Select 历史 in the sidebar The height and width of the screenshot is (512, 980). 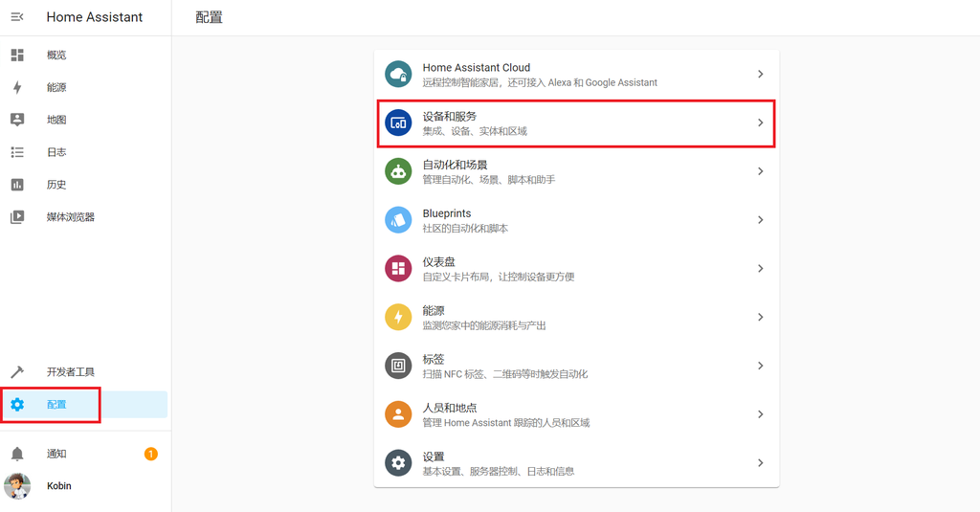tap(56, 185)
